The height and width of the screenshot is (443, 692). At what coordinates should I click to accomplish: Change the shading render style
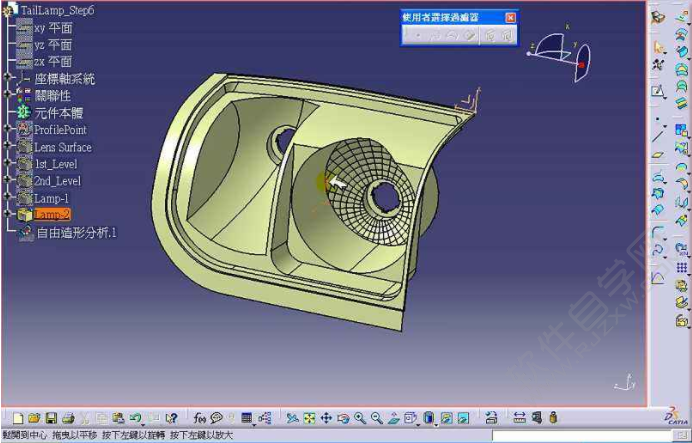(x=429, y=418)
